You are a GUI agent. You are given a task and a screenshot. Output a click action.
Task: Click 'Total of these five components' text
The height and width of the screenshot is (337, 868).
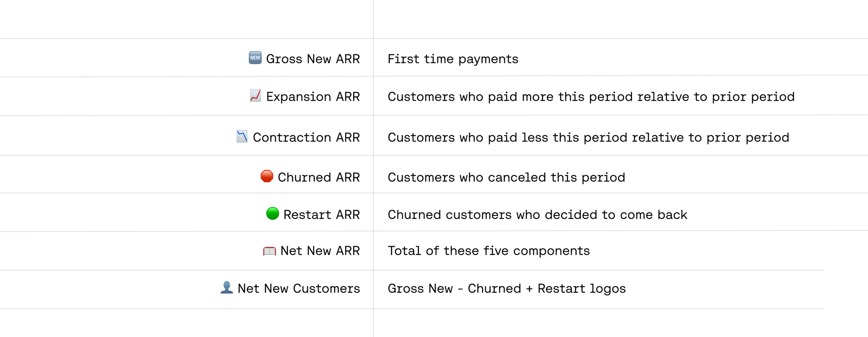(x=489, y=251)
